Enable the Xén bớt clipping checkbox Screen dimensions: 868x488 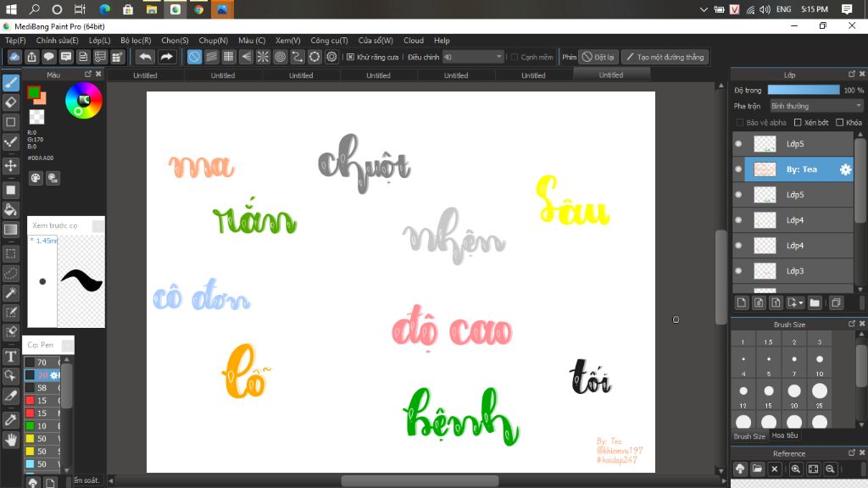pos(798,122)
